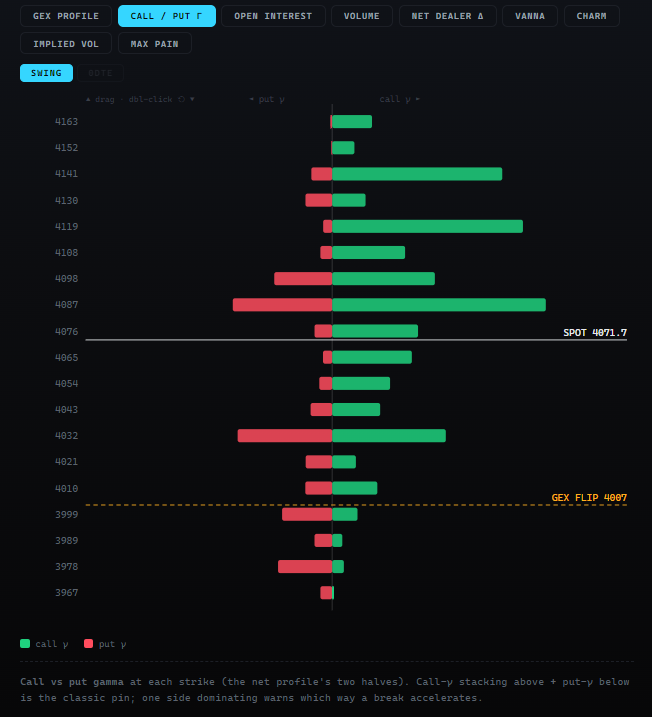This screenshot has width=652, height=717.
Task: Click the GEX FLIP 4007 label
Action: click(589, 498)
